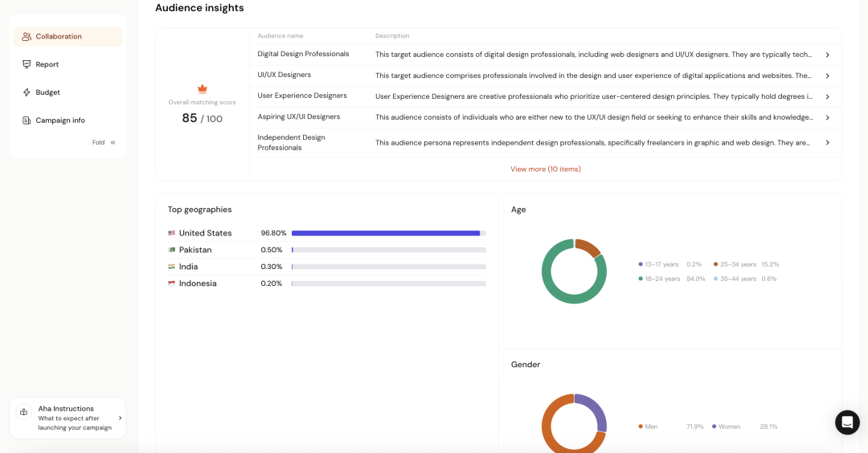Collapse sidebar with the Fold button

click(104, 142)
